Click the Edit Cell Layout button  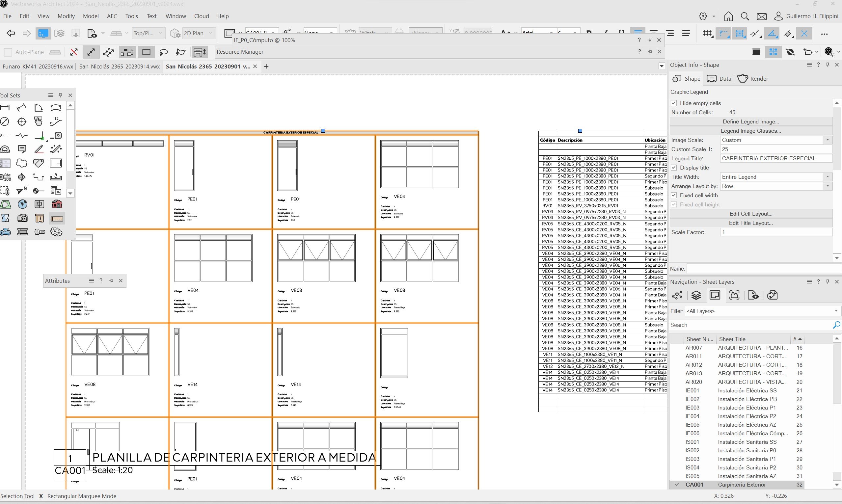(x=750, y=213)
